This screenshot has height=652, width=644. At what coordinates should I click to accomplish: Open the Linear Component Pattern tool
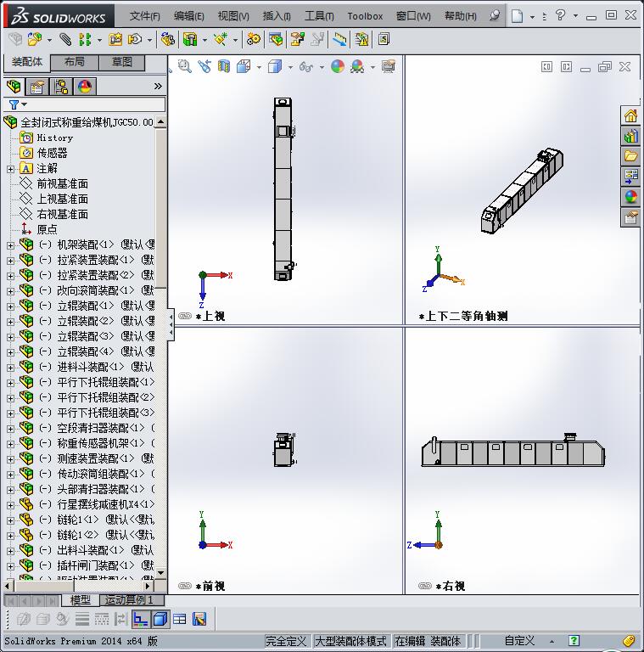85,40
